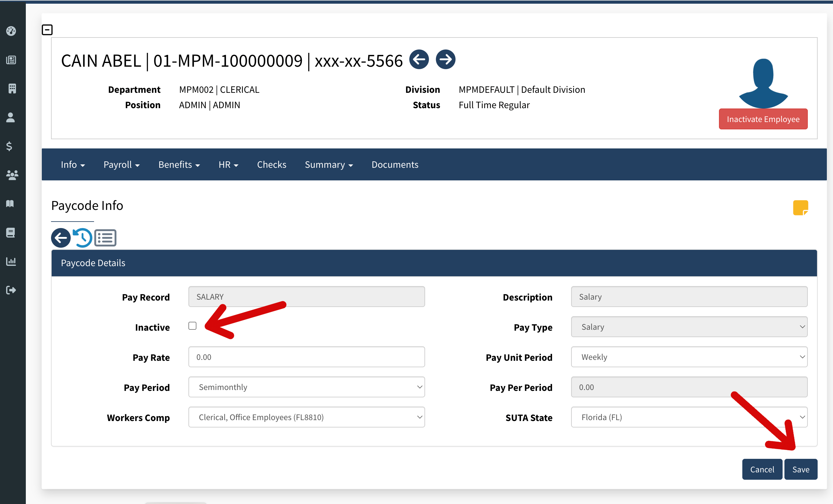This screenshot has width=833, height=504.
Task: Click the Description Salary field
Action: tap(689, 297)
